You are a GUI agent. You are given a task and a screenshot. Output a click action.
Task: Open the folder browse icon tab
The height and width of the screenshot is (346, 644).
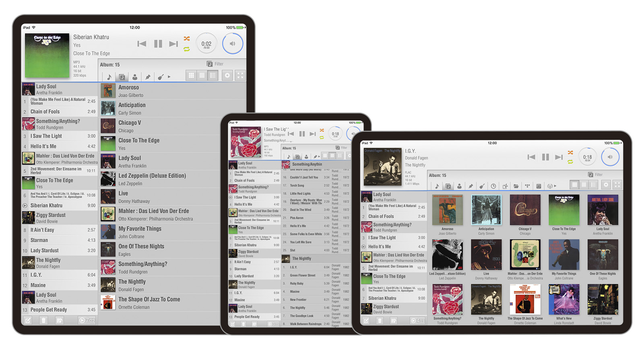pos(516,186)
